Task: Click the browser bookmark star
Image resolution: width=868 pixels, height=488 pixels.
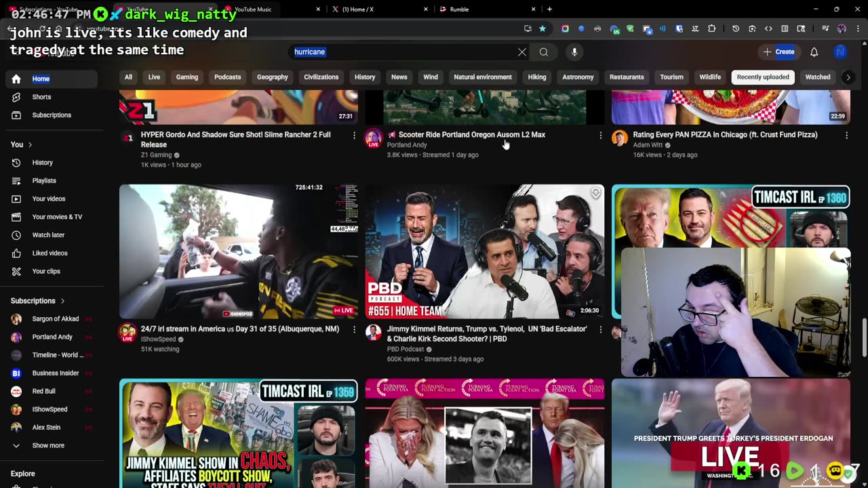Action: [542, 28]
